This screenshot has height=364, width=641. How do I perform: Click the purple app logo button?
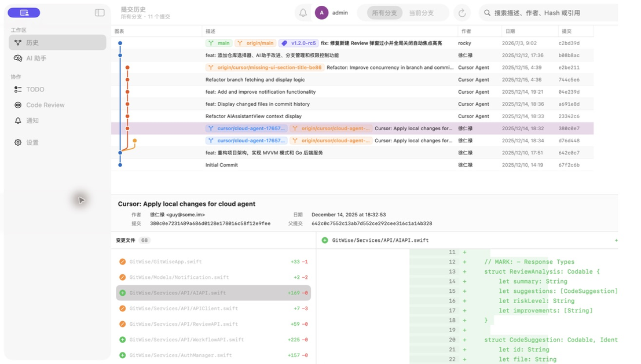click(24, 13)
